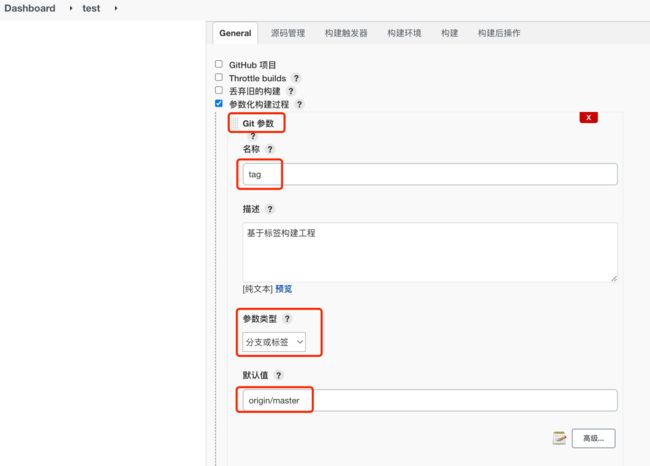Click the 高级... button
Image resolution: width=650 pixels, height=466 pixels.
[594, 438]
